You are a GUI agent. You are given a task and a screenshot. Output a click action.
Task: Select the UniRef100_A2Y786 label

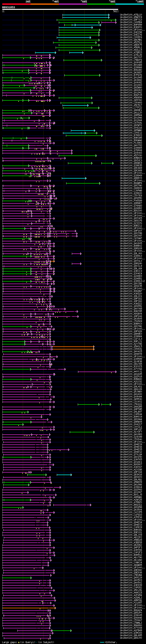click(x=131, y=344)
